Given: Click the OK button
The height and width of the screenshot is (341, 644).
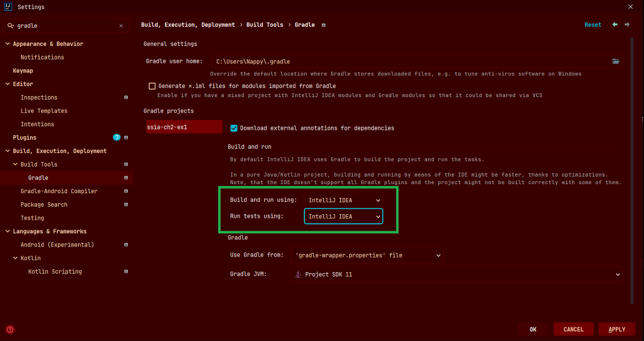Looking at the screenshot, I should click(x=533, y=329).
